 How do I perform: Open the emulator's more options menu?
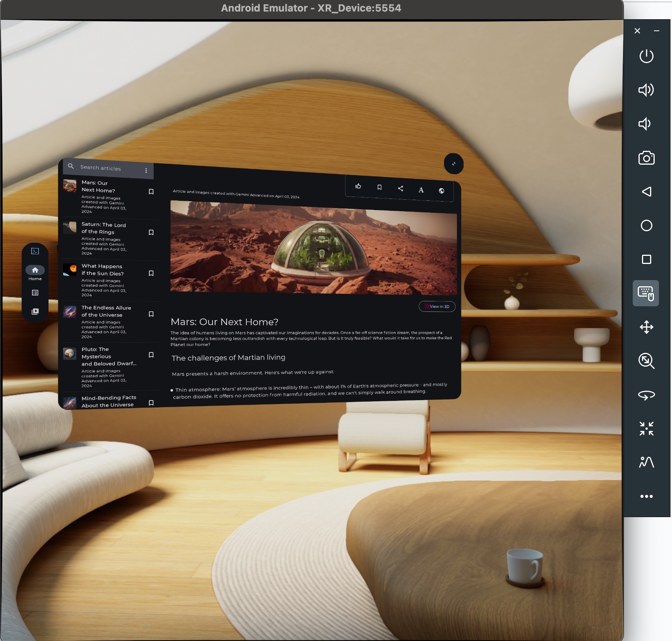(646, 496)
